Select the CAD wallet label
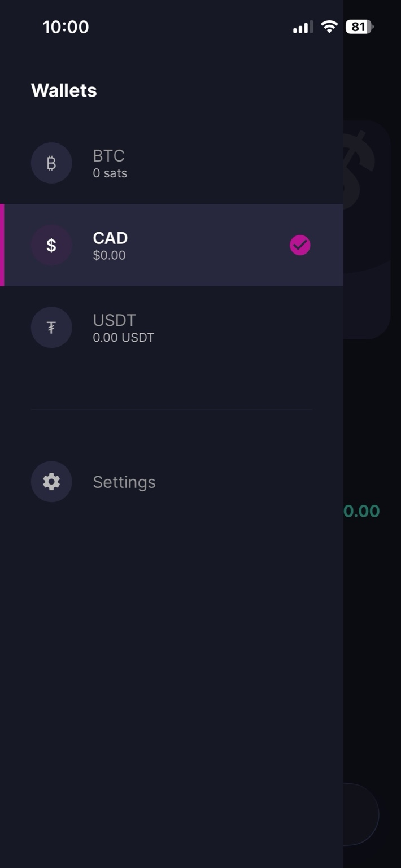The image size is (401, 868). tap(110, 238)
